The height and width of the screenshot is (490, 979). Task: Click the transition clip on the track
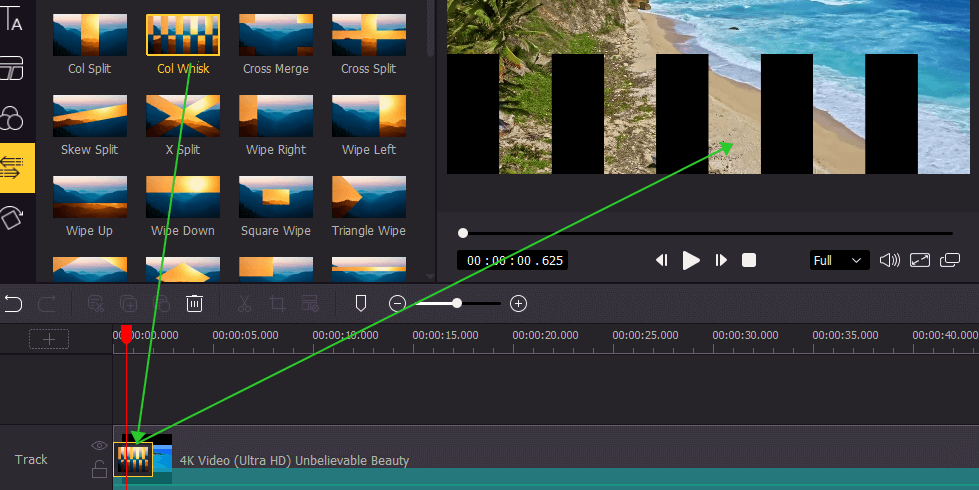point(133,459)
